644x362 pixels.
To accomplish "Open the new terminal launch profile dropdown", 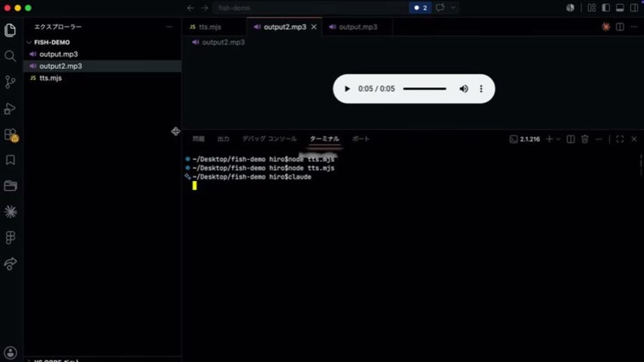I will [x=558, y=139].
